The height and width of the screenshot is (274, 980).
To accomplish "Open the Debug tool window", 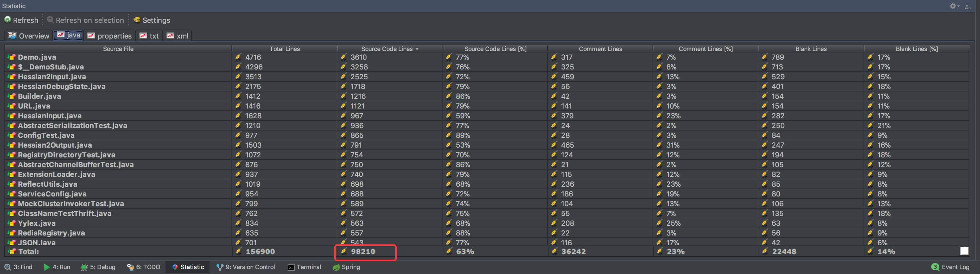I will coord(98,267).
